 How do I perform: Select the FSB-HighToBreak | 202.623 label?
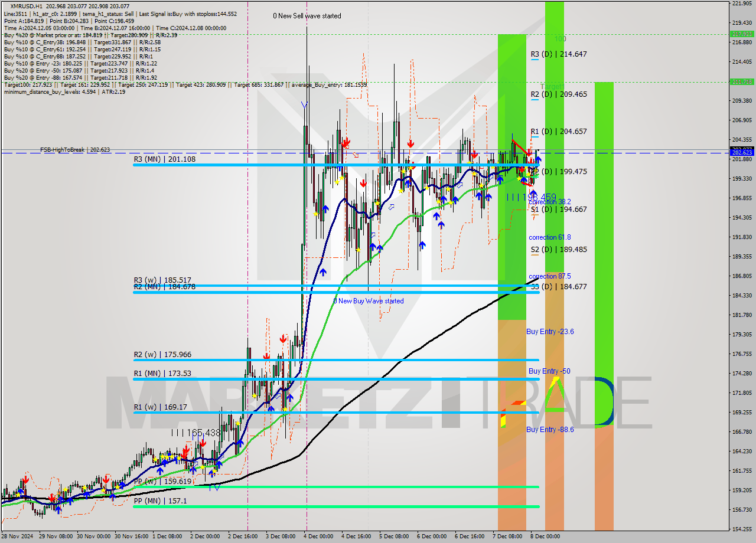(x=75, y=150)
